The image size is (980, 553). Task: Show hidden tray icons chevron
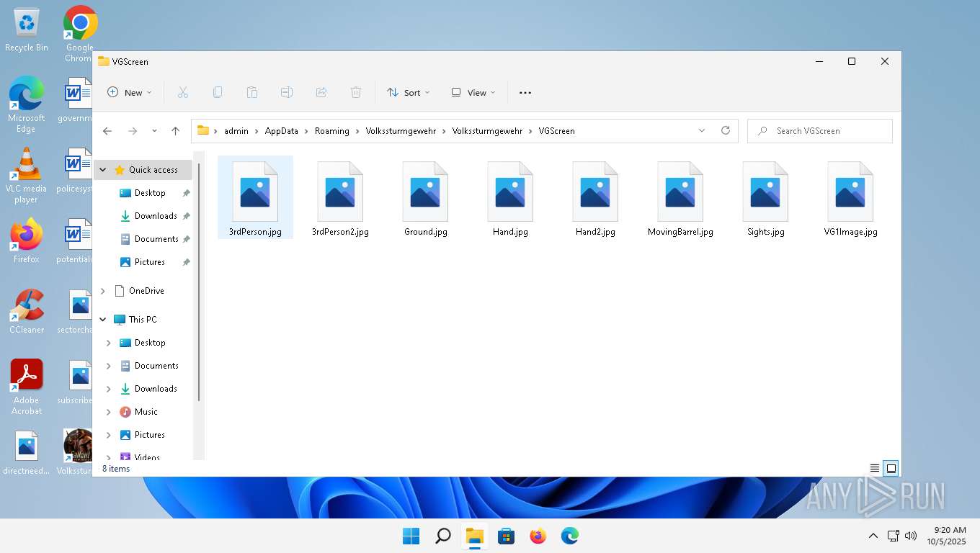coord(873,536)
